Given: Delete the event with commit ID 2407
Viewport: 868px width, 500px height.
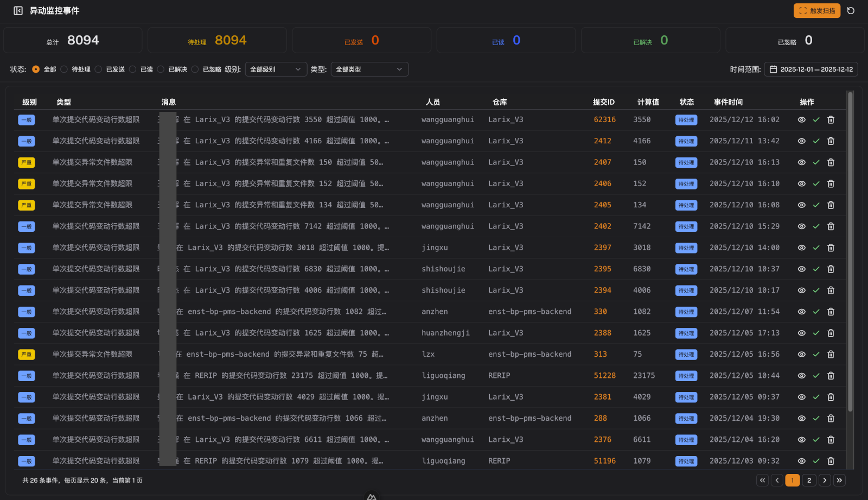Looking at the screenshot, I should (831, 162).
